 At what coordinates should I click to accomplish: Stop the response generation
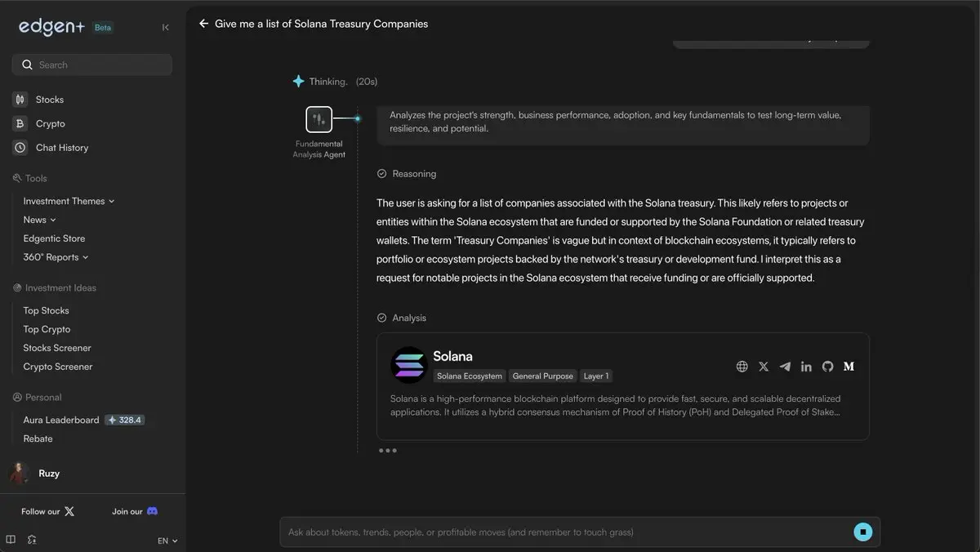point(863,532)
